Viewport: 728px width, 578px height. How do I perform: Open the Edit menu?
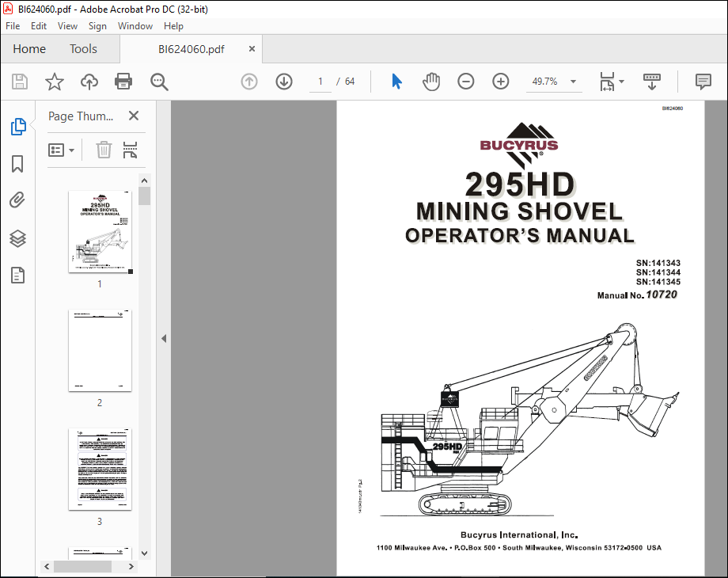point(39,26)
